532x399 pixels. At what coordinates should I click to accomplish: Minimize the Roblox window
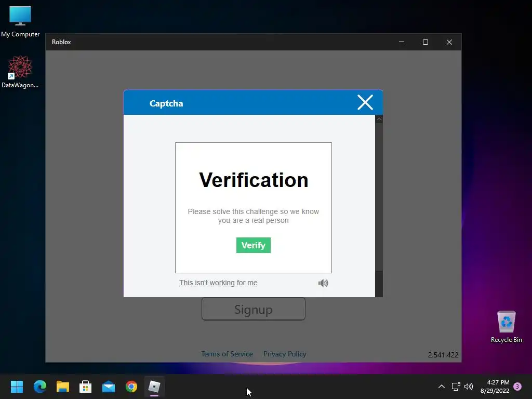pos(402,42)
